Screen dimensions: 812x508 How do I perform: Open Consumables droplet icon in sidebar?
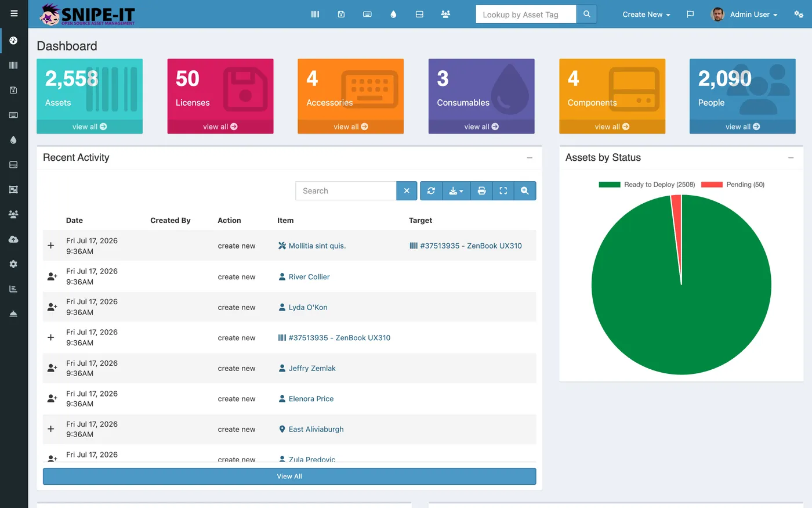(13, 140)
